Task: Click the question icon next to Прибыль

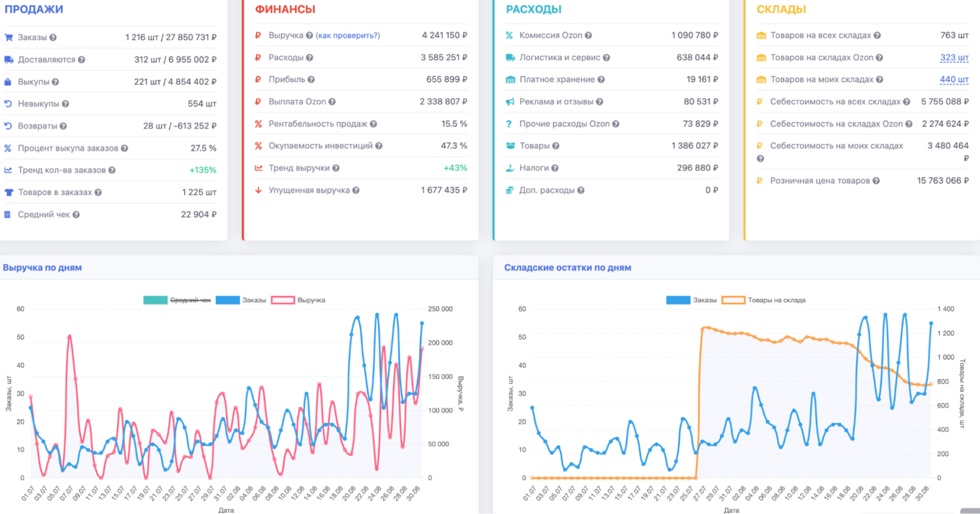Action: pos(311,79)
